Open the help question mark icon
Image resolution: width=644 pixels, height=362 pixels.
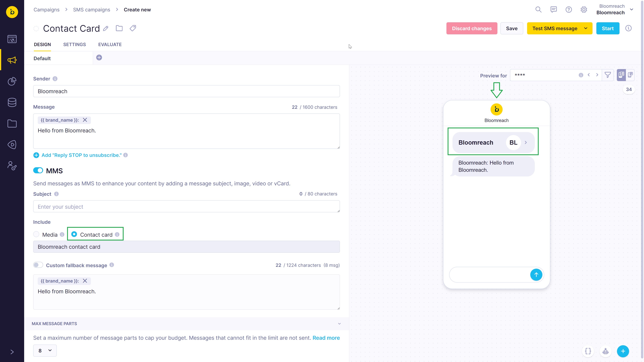(569, 10)
